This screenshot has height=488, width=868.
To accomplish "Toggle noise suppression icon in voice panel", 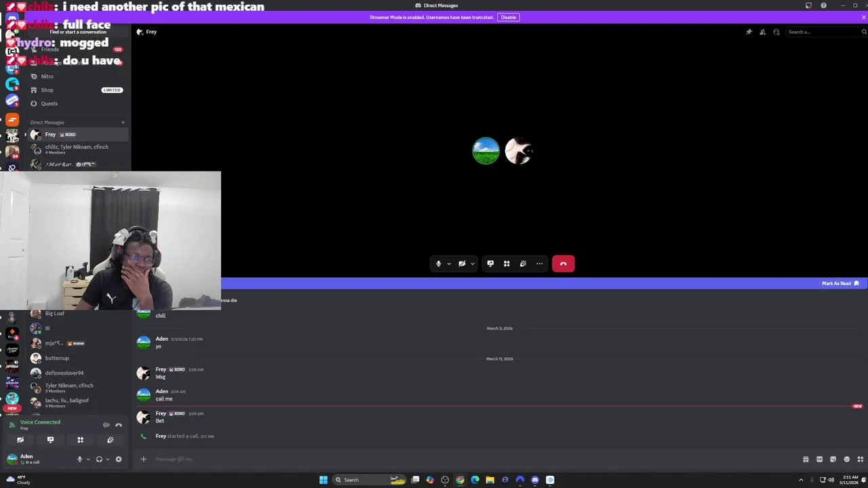I will pos(106,425).
